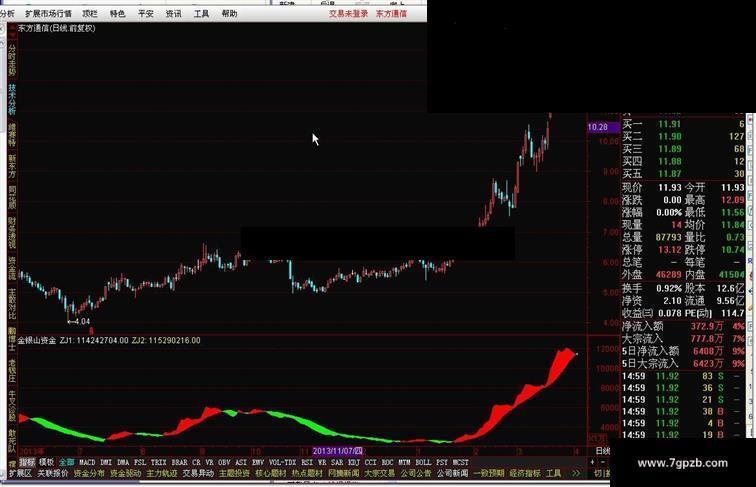Open the 公司新闻 bottom tab
The image size is (756, 487).
(x=452, y=473)
